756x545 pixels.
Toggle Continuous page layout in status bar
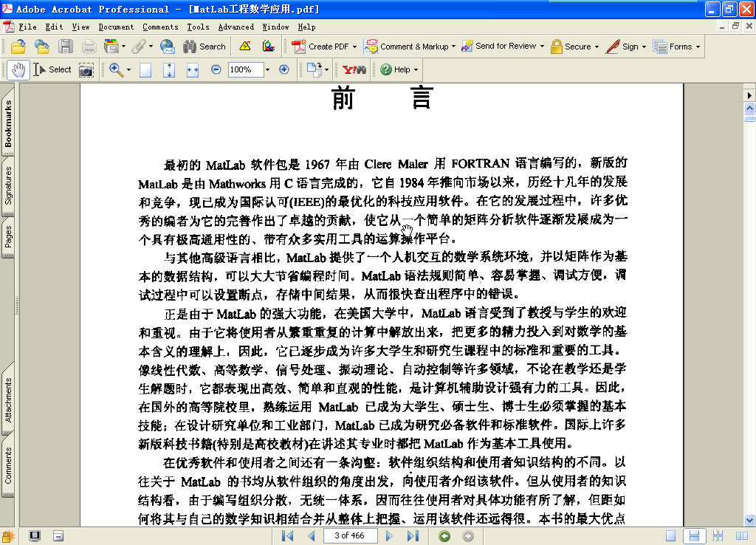(694, 536)
